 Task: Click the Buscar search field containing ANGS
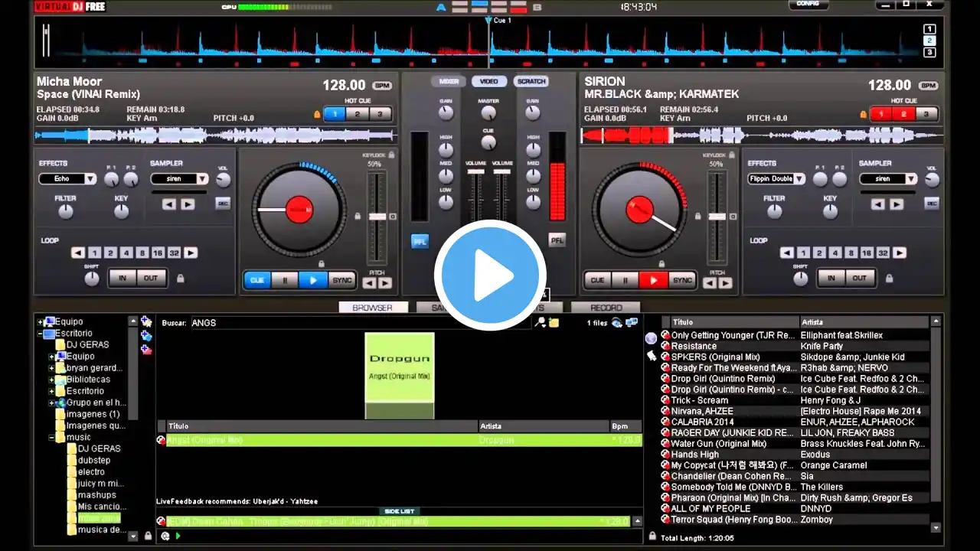(360, 323)
